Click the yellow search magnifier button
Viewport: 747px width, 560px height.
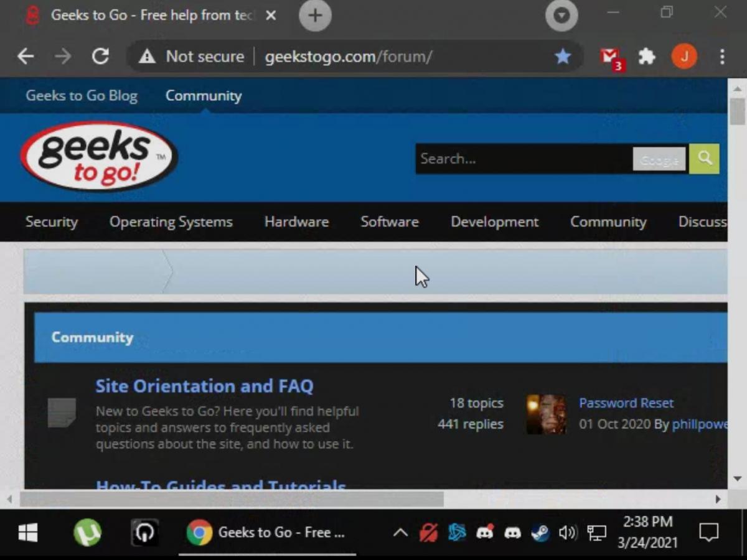(x=704, y=159)
